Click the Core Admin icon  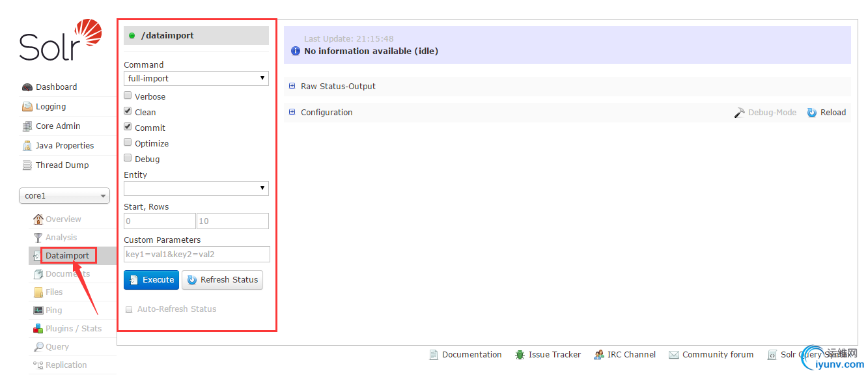tap(27, 126)
